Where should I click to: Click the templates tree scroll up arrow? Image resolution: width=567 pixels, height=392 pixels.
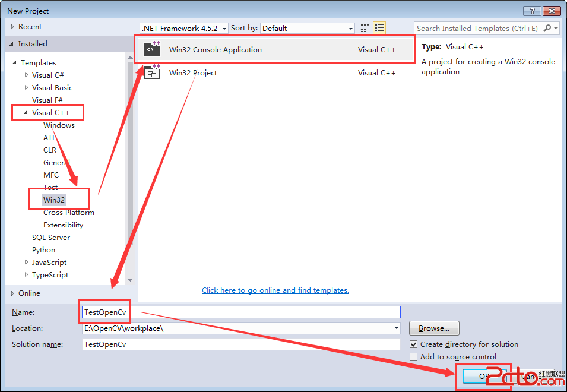coord(131,57)
